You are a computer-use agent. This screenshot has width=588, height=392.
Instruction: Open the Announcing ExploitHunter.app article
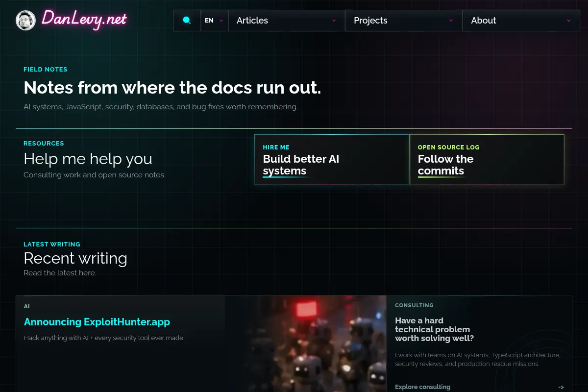click(x=97, y=322)
